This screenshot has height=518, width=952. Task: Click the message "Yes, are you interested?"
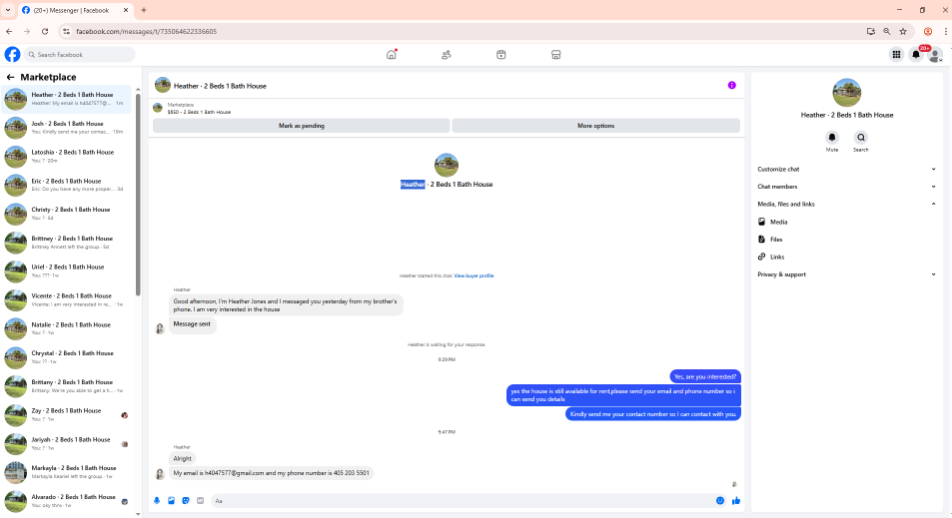705,377
